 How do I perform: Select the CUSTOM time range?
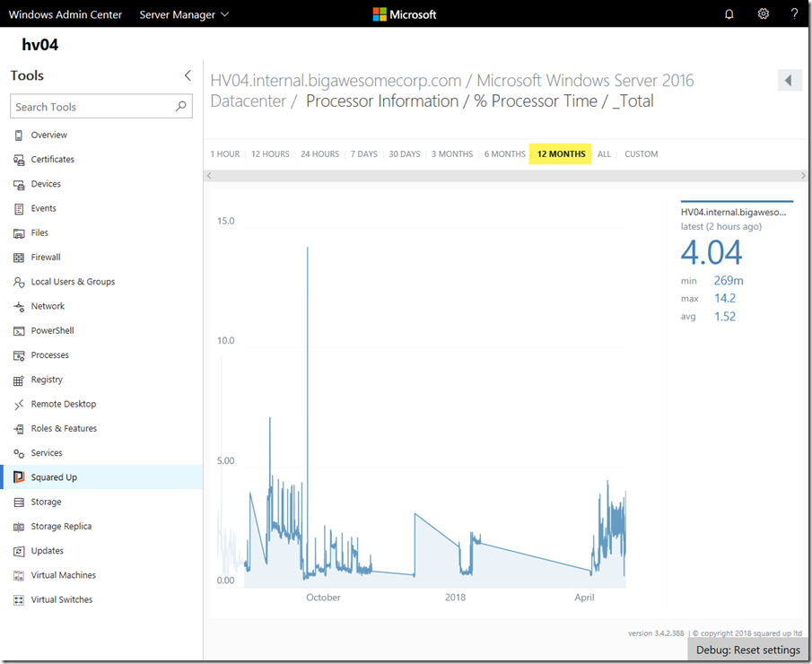642,153
